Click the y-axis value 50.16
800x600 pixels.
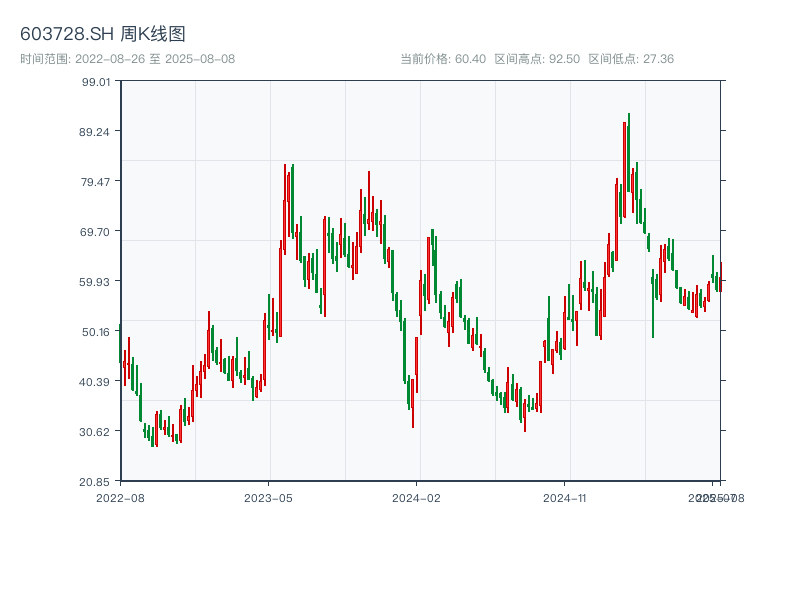[x=95, y=332]
